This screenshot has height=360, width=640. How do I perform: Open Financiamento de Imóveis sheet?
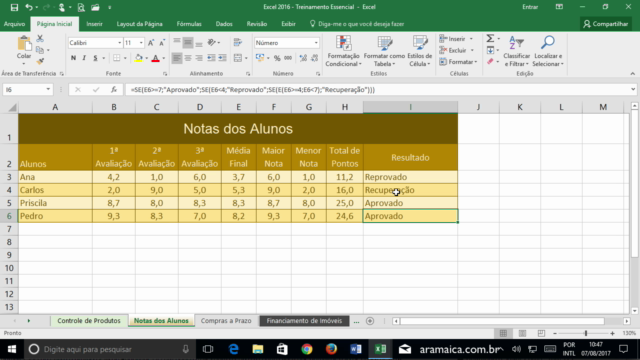point(304,321)
